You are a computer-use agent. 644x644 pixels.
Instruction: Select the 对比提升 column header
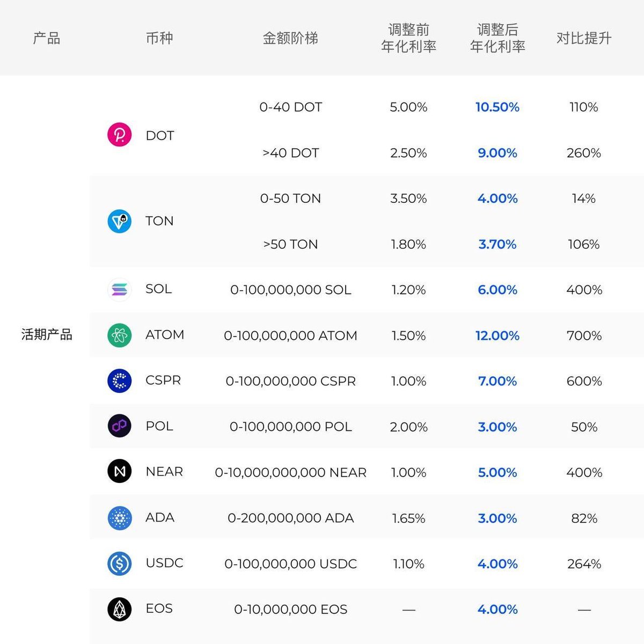pos(584,38)
